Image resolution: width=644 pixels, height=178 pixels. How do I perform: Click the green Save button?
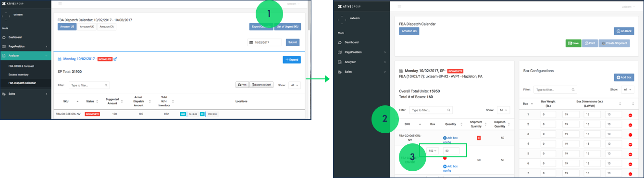573,43
